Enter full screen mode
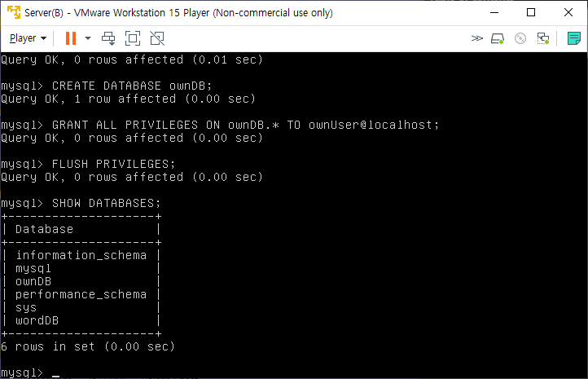Viewport: 588px width, 379px height. 133,38
